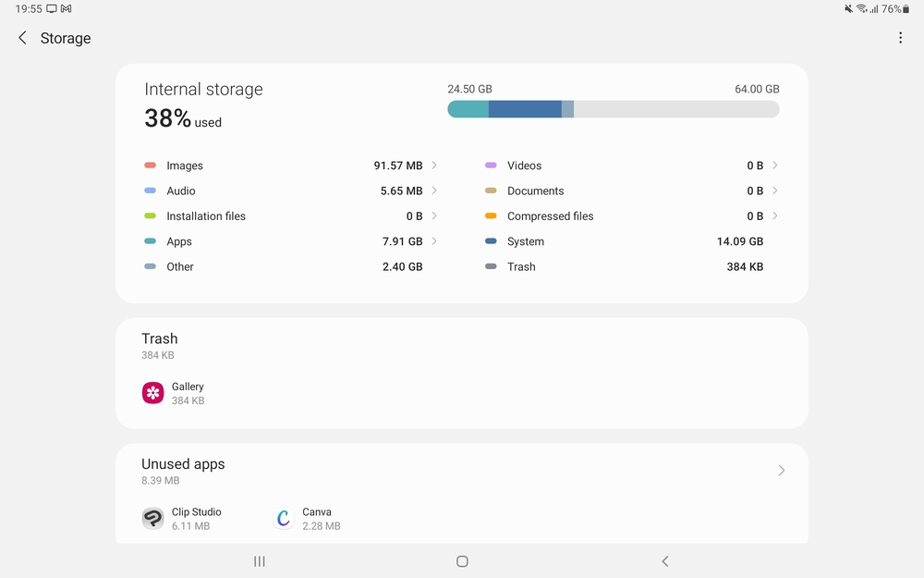Open Installation files category
924x578 pixels.
206,216
